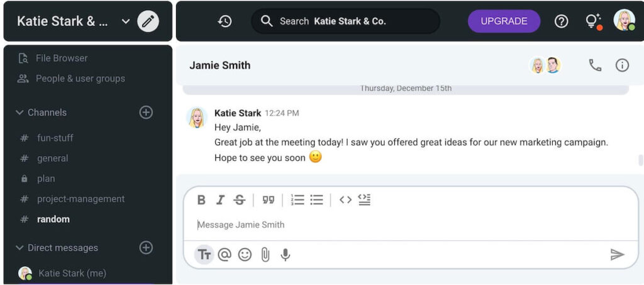Toggle bold text formatting
Screen dimensions: 644x285
(201, 200)
